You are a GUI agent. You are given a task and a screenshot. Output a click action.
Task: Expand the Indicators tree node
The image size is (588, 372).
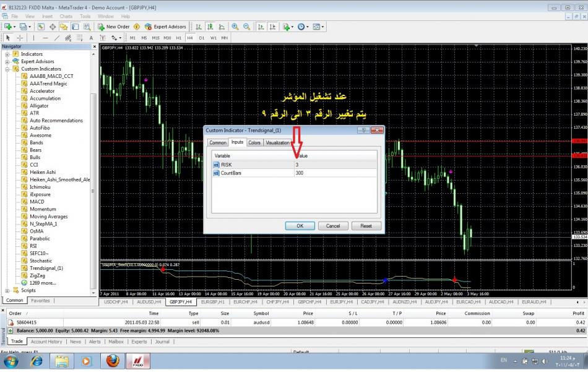pyautogui.click(x=7, y=54)
